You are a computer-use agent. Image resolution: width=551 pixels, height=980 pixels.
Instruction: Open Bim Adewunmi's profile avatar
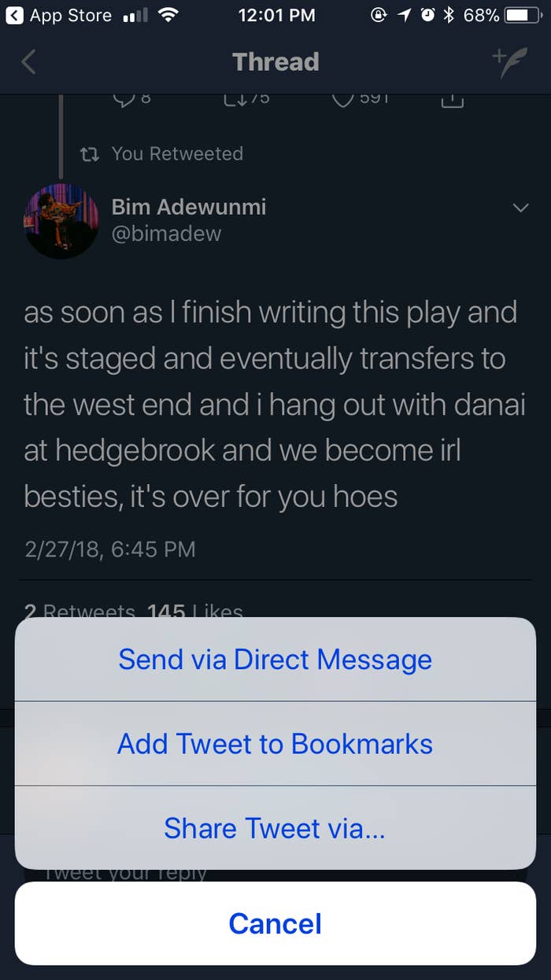61,221
